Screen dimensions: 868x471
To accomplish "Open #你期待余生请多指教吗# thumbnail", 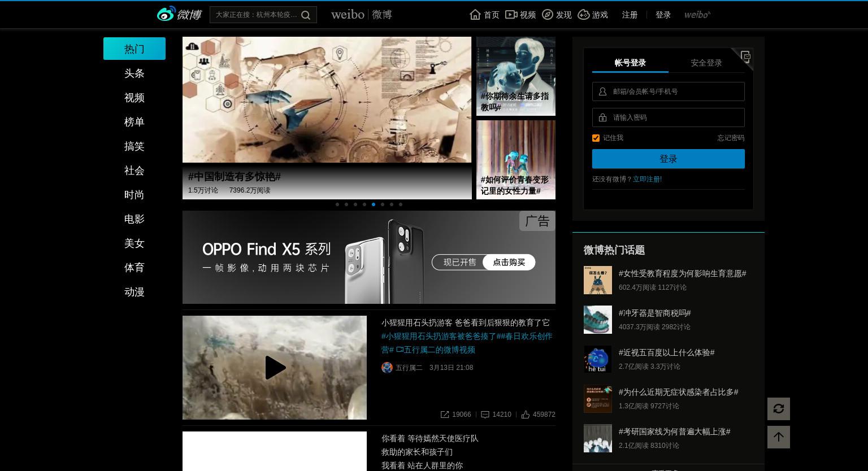I will tap(516, 76).
